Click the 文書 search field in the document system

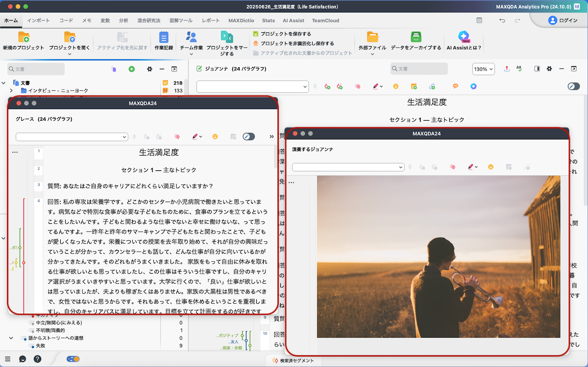pos(36,69)
